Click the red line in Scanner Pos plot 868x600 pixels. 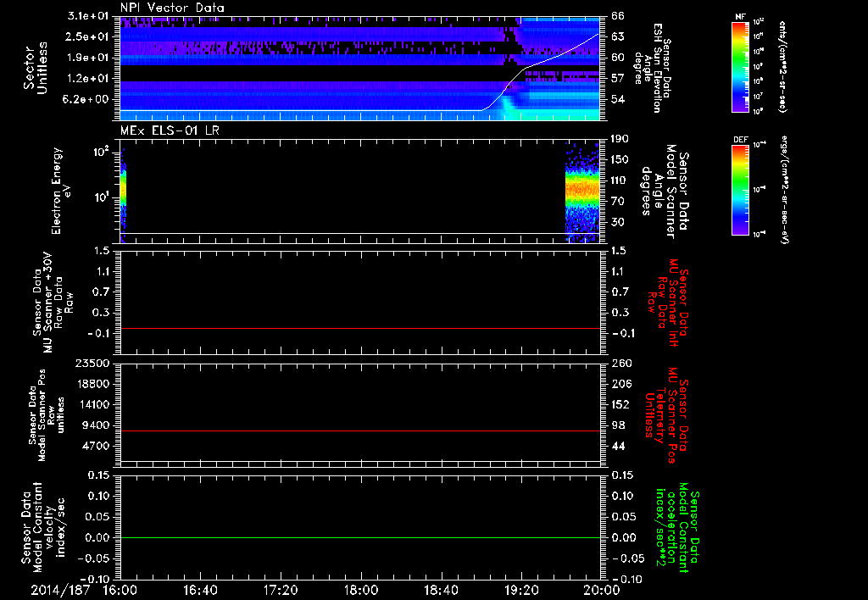(360, 431)
